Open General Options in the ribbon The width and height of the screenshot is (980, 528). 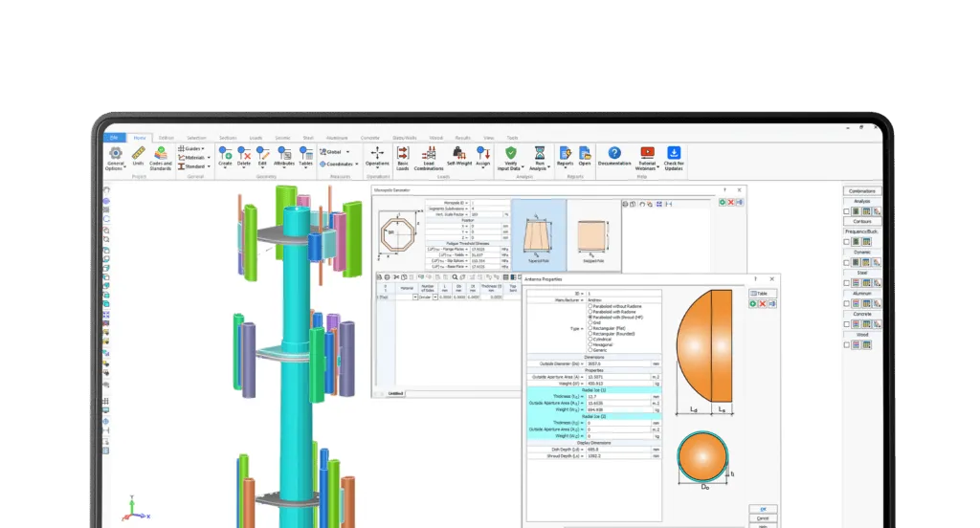coord(116,158)
